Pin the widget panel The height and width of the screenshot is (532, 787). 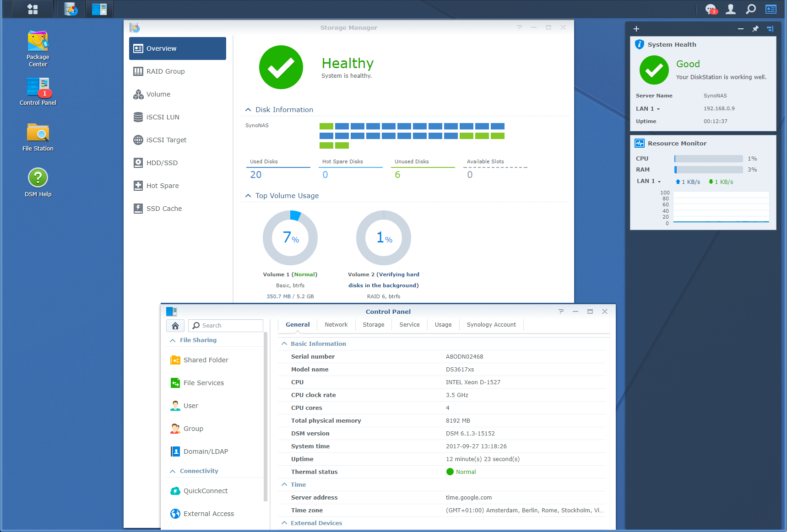[755, 29]
